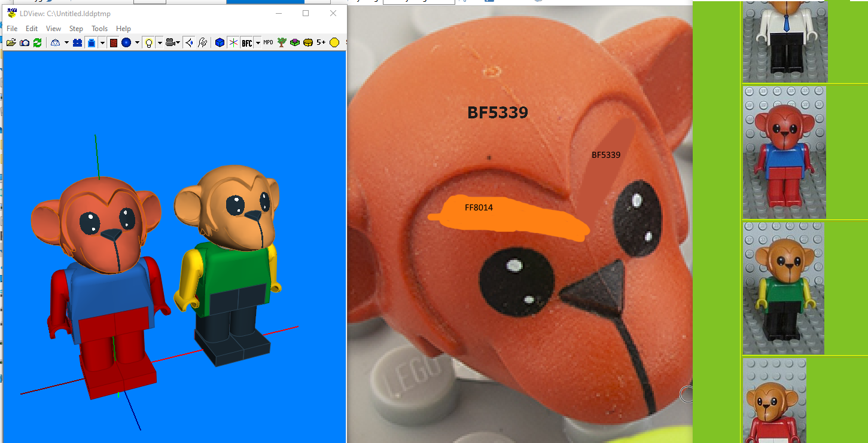Open the File menu

click(x=12, y=29)
